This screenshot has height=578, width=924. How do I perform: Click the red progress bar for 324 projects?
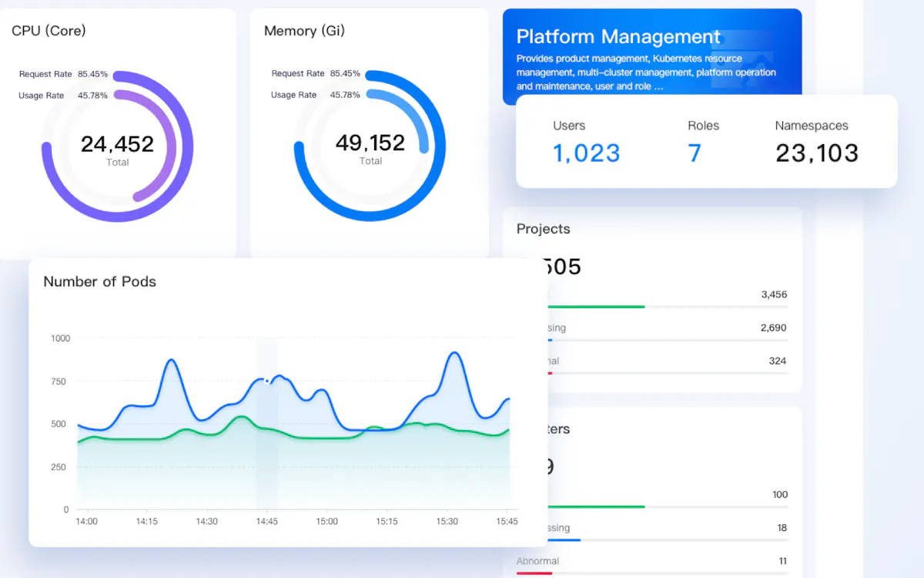pos(548,373)
